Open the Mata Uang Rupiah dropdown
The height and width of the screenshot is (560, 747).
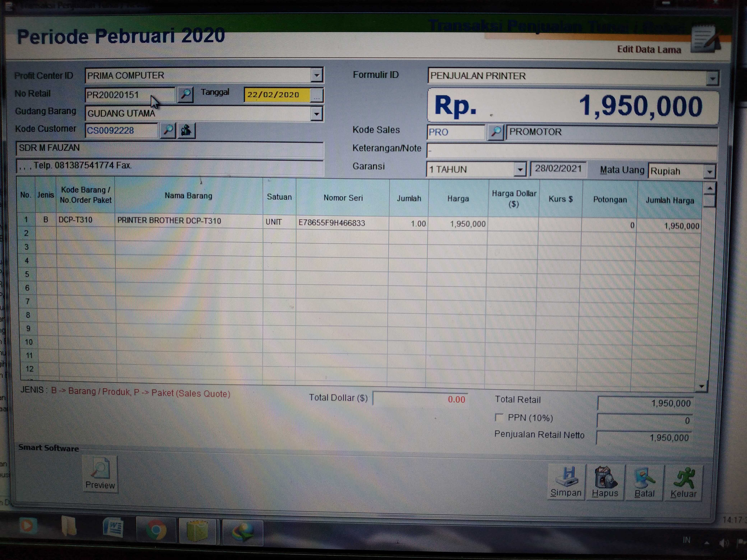point(709,172)
